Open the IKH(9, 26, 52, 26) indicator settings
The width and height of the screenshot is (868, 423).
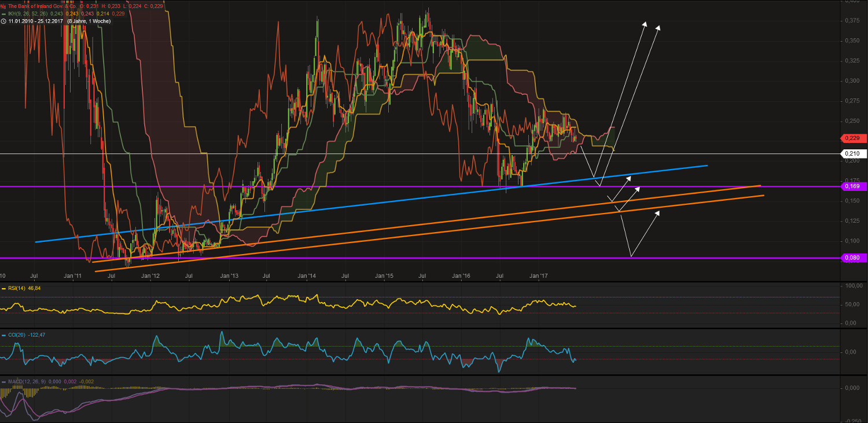pyautogui.click(x=28, y=13)
